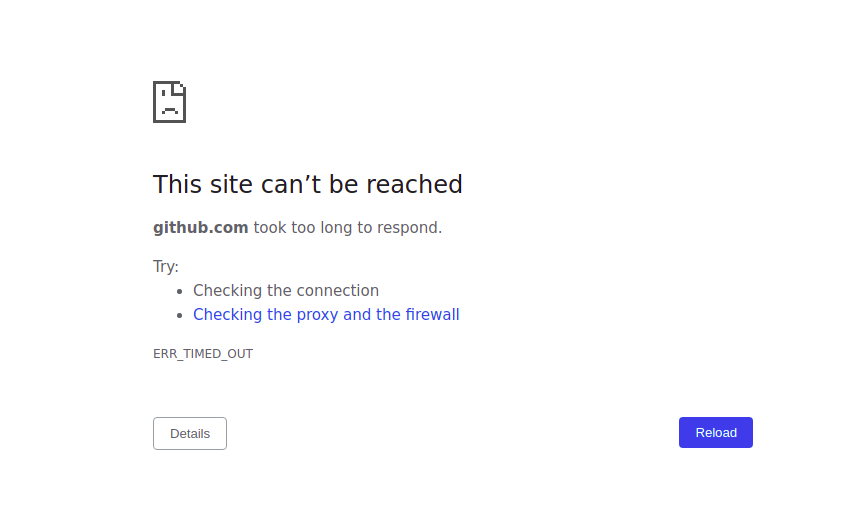Viewport: 867px width, 524px height.
Task: Click the bullet before Checking the connection
Action: (x=179, y=291)
